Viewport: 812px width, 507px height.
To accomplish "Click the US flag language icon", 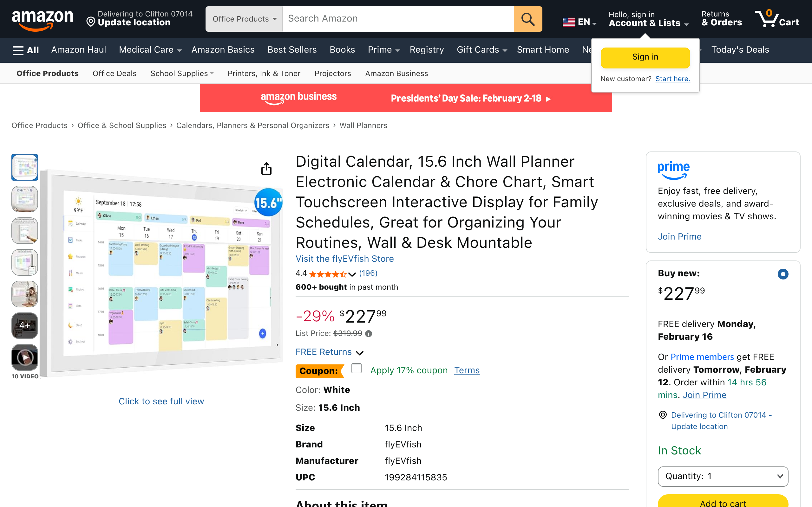I will click(x=569, y=22).
